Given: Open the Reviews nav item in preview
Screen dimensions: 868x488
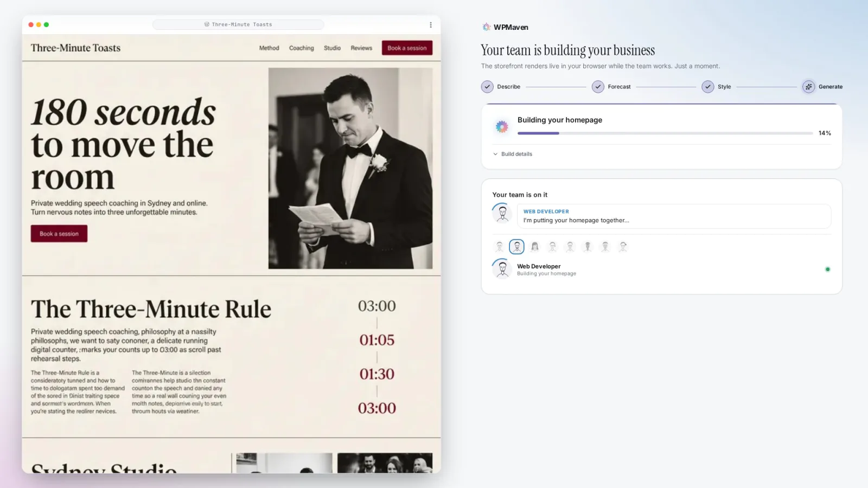Looking at the screenshot, I should (x=361, y=48).
